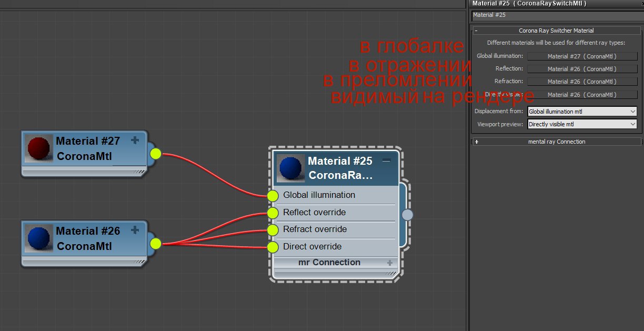Click the Refract override input socket
Viewport: 644px width, 331px height.
[273, 230]
